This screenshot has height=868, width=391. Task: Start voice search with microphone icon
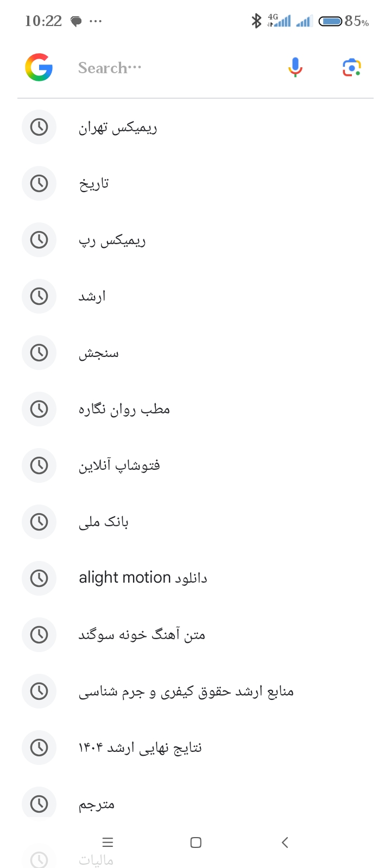[x=295, y=67]
